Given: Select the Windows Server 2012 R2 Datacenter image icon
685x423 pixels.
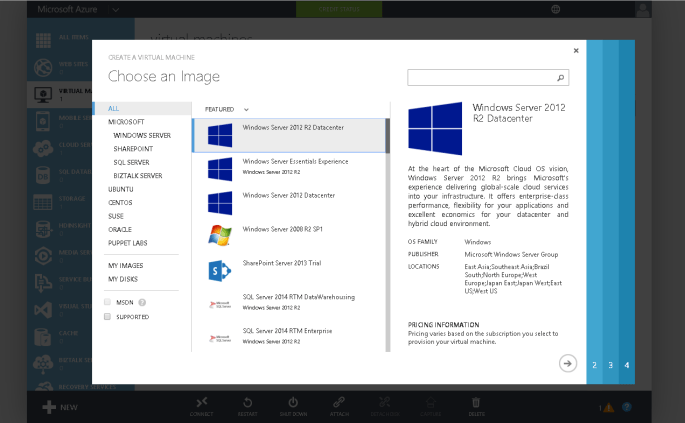Looking at the screenshot, I should (220, 135).
